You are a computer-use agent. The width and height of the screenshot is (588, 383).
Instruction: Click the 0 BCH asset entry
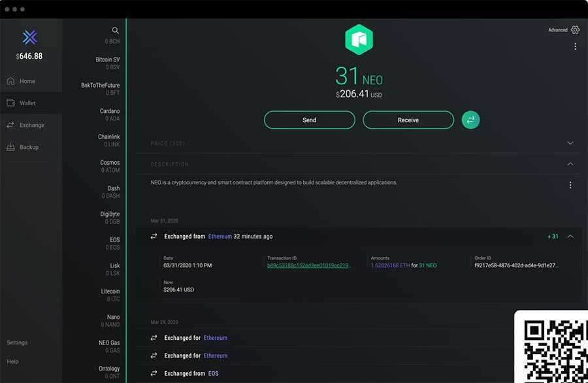(x=112, y=41)
